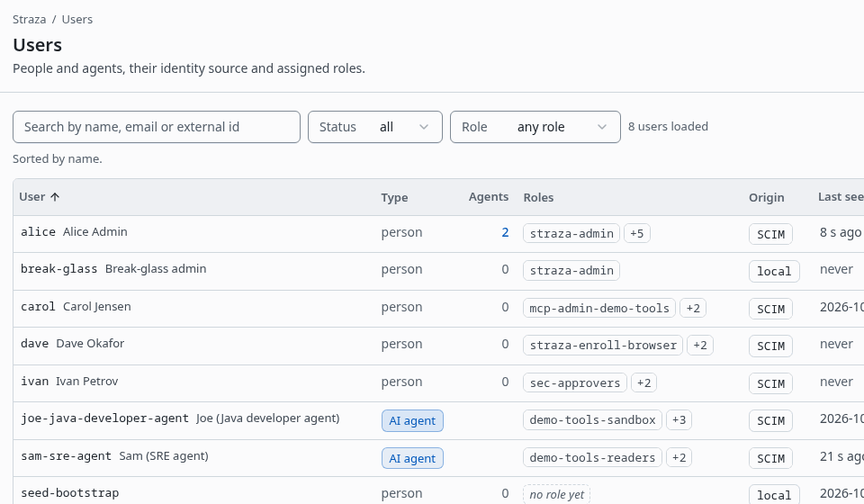The image size is (864, 504).
Task: Click the person type in dave's row
Action: (x=401, y=345)
